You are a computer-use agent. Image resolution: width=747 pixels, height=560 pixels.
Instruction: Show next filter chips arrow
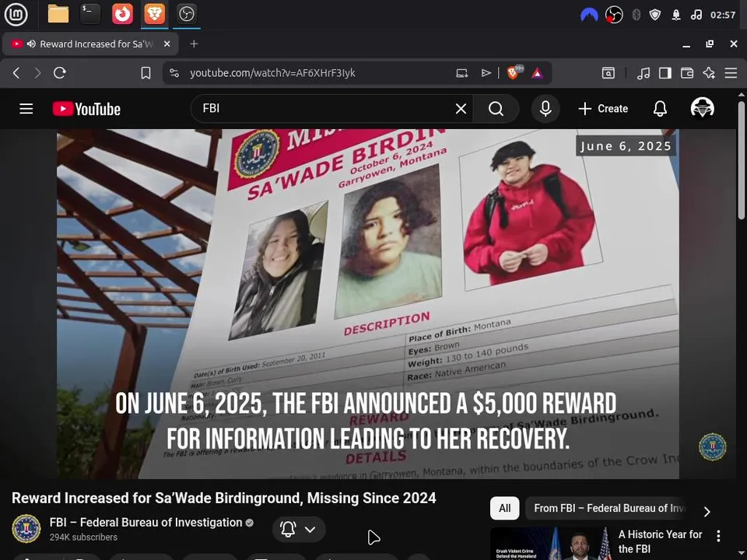point(707,512)
